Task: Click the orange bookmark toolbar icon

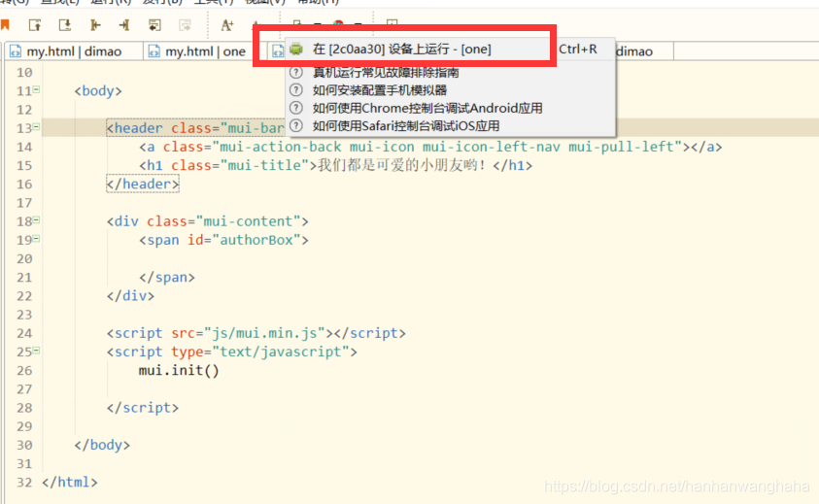Action: [5, 24]
